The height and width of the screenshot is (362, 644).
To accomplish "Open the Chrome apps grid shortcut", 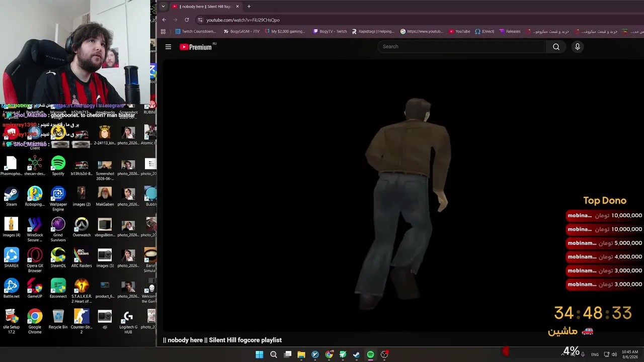I will (163, 31).
